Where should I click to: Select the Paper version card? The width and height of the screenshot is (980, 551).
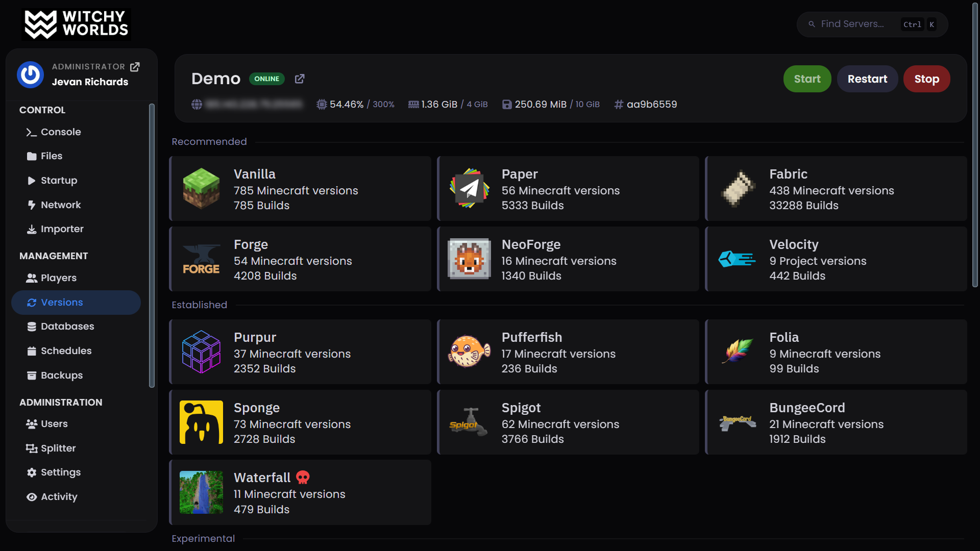tap(568, 188)
